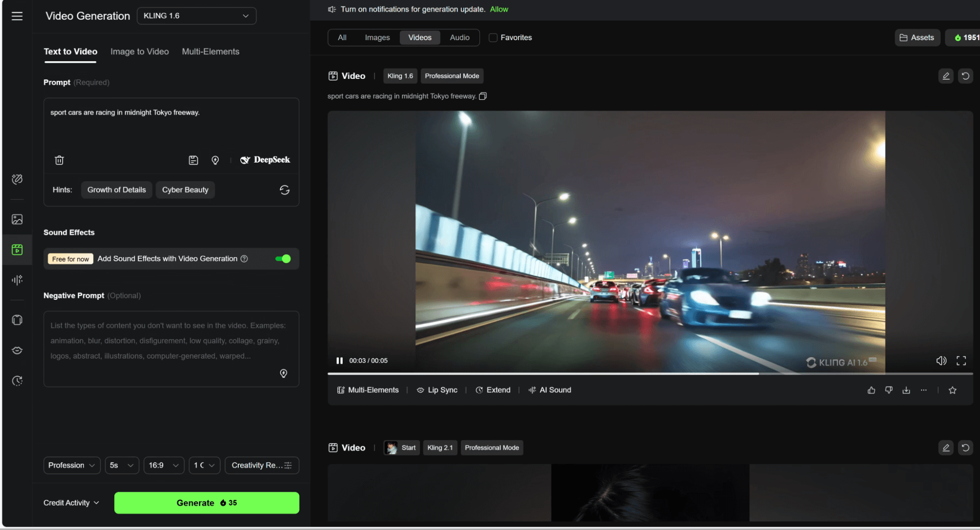This screenshot has width=980, height=530.
Task: Click Allow to enable notifications
Action: click(499, 9)
